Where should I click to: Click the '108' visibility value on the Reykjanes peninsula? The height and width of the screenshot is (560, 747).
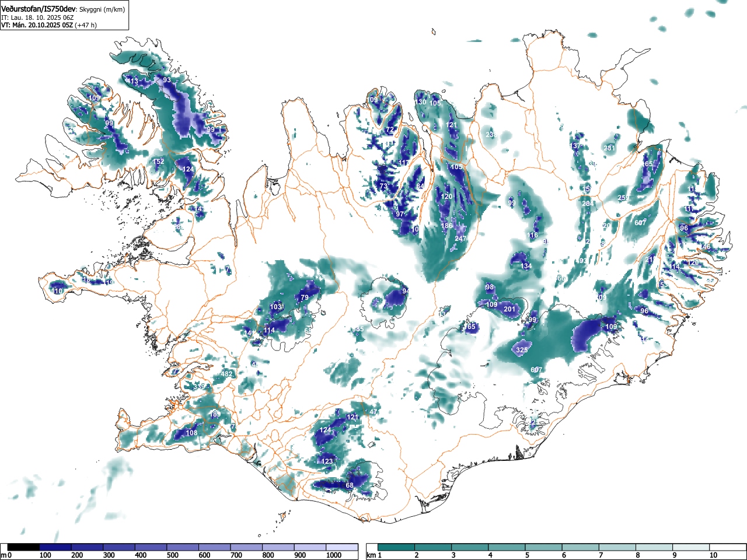pos(191,433)
